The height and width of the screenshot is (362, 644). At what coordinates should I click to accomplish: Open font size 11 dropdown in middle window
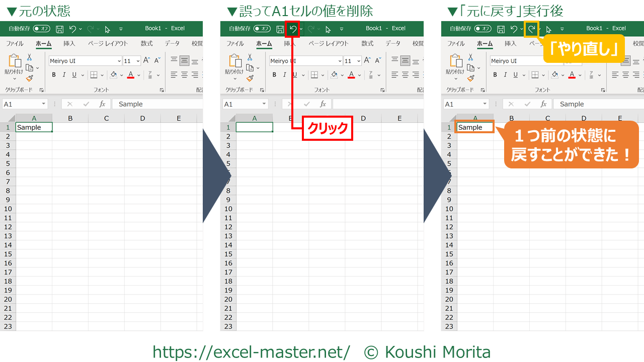click(359, 61)
